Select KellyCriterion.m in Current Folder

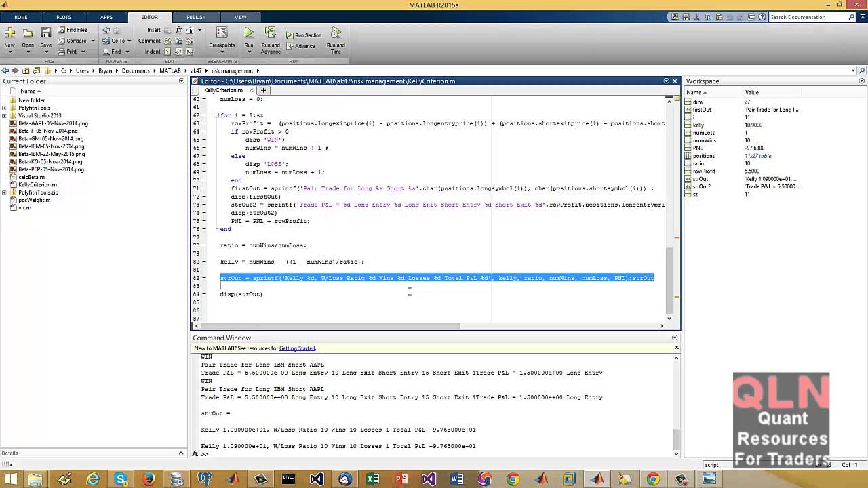(x=37, y=184)
